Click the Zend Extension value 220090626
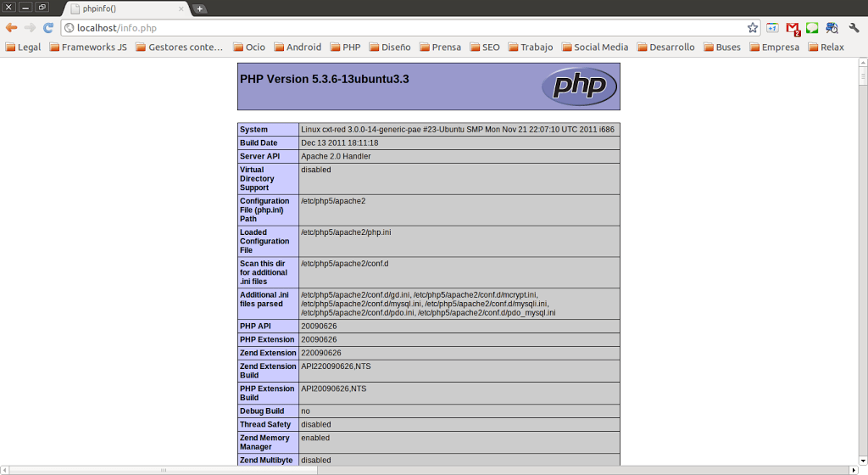 321,353
